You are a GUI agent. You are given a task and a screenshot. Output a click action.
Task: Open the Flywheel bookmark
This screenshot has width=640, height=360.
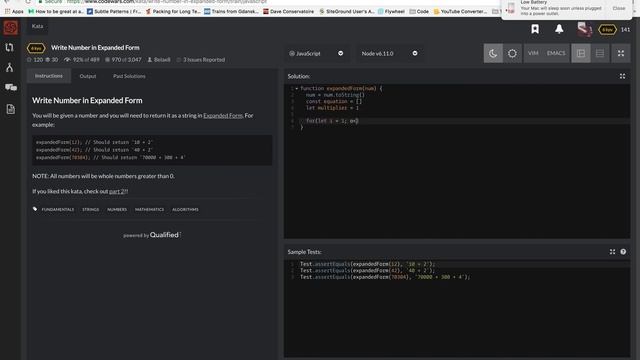[x=391, y=11]
